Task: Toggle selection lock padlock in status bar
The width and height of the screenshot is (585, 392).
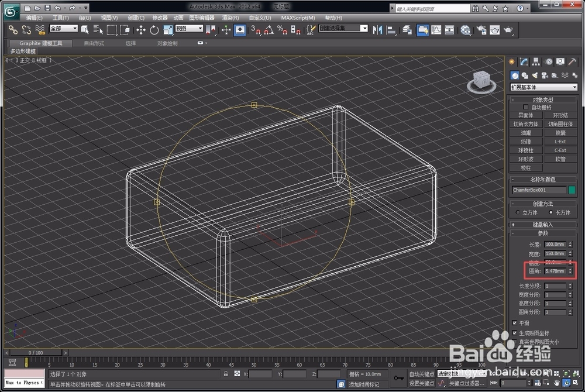Action: point(226,374)
